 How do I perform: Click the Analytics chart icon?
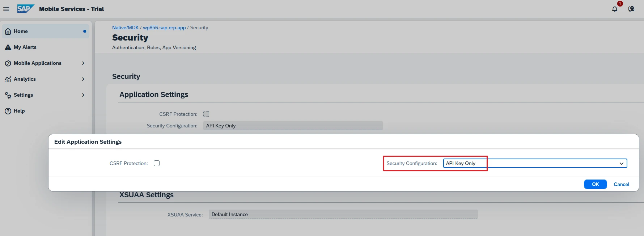(x=8, y=79)
